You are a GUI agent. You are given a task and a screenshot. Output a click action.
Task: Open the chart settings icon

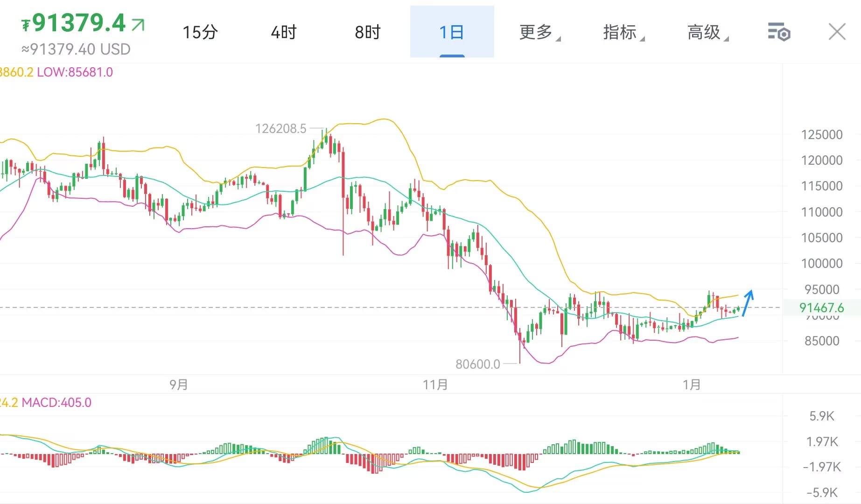[x=778, y=32]
